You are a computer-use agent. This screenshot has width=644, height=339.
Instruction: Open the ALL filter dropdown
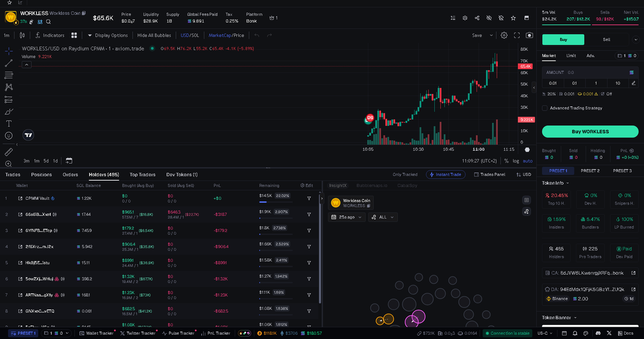tap(383, 217)
